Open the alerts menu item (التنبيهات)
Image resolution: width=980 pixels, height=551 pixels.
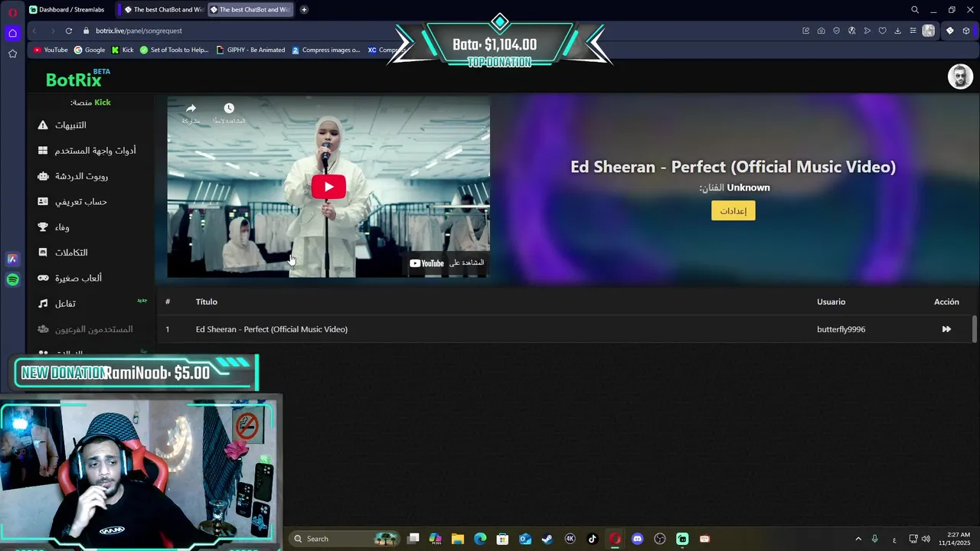point(70,125)
